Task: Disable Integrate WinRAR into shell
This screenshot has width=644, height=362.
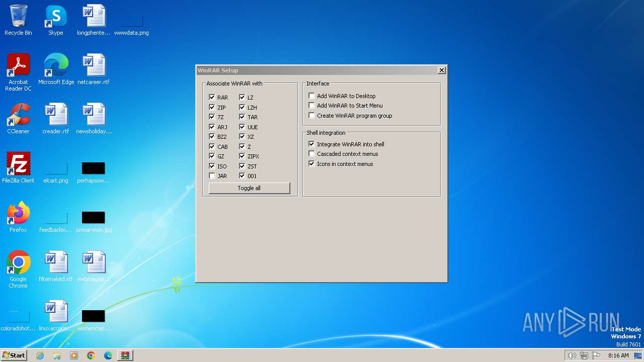Action: pyautogui.click(x=311, y=144)
